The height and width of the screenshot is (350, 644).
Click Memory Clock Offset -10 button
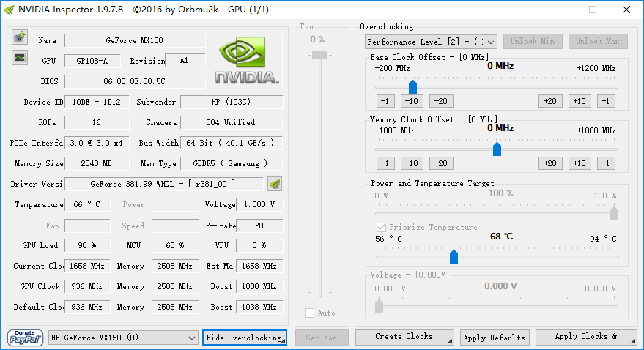tap(412, 163)
